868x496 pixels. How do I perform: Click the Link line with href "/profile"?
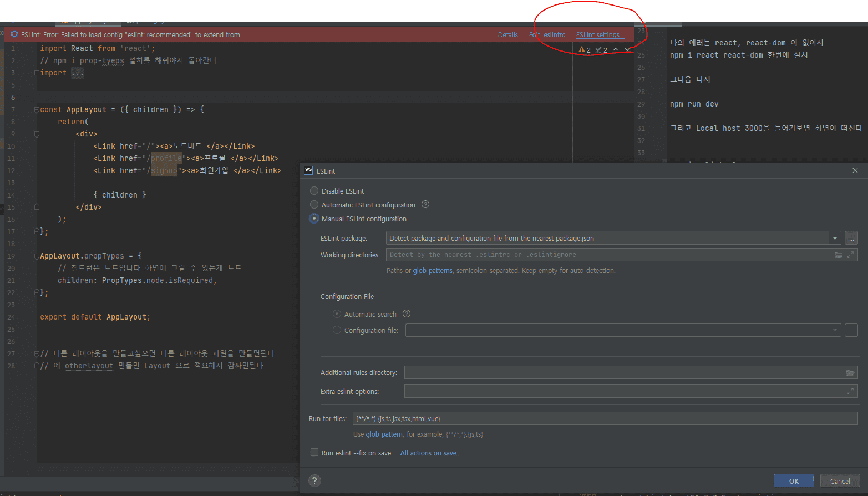pos(186,158)
